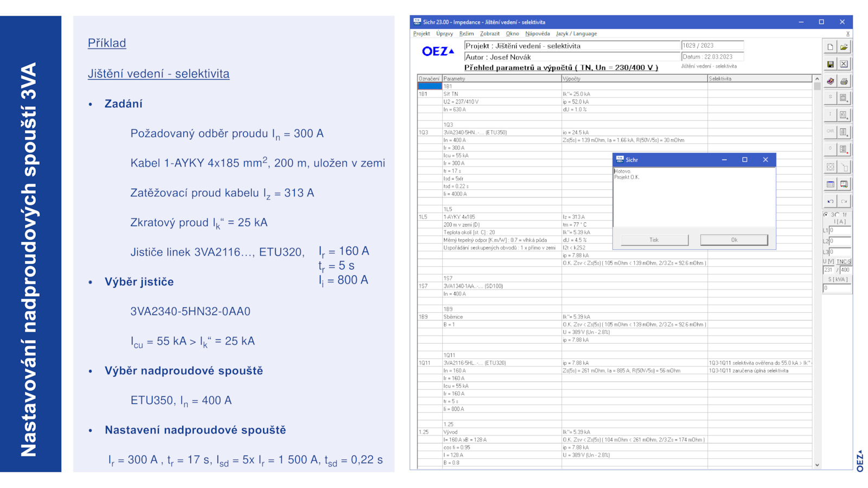Image resolution: width=868 pixels, height=488 pixels.
Task: Click the TNC-S network type button
Action: 844,261
